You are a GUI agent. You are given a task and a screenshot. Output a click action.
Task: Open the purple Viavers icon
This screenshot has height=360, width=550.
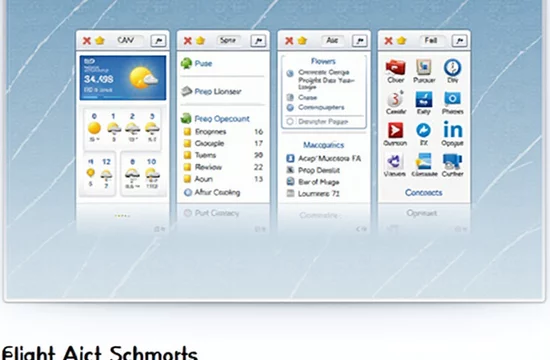click(x=394, y=162)
